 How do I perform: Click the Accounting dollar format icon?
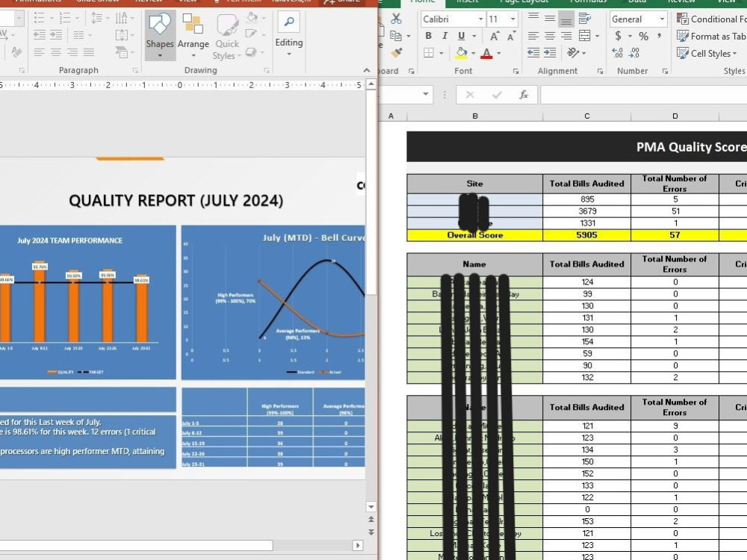618,36
